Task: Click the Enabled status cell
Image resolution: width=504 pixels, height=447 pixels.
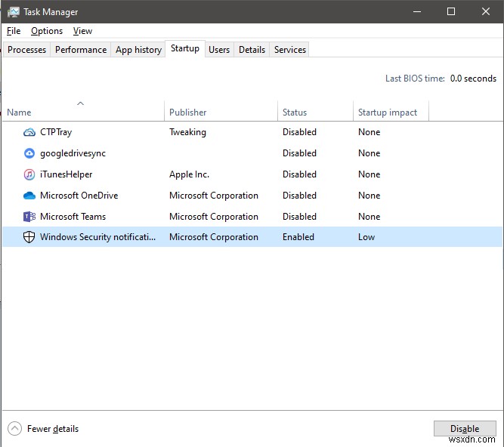Action: pyautogui.click(x=298, y=237)
